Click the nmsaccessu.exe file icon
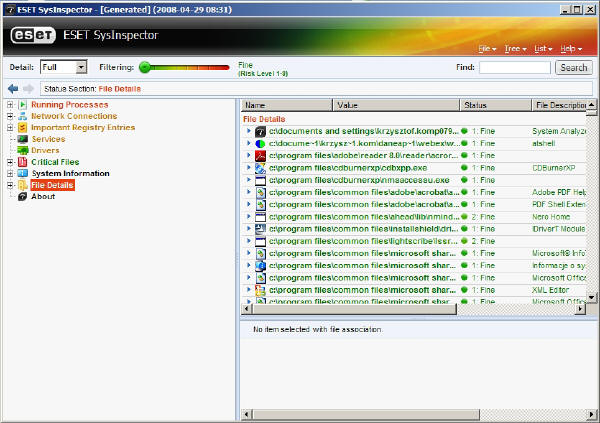 tap(260, 180)
